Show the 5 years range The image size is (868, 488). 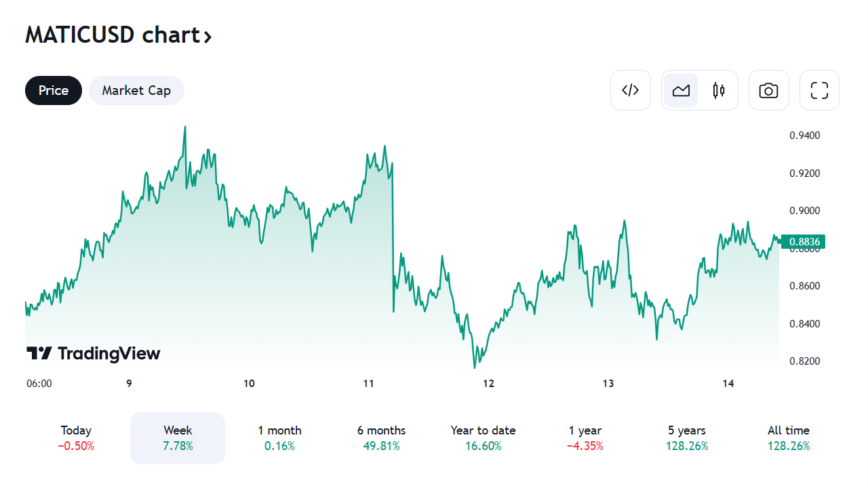click(x=686, y=438)
